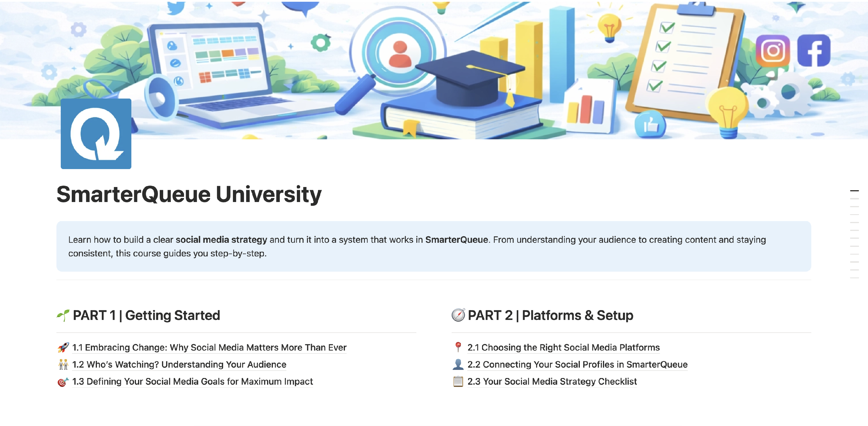Click the SmarterQueue Q logo page icon
Image resolution: width=868 pixels, height=426 pixels.
pyautogui.click(x=96, y=134)
